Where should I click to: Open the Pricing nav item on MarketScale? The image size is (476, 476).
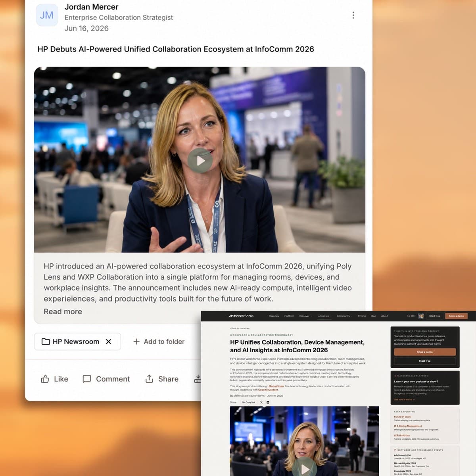point(362,316)
